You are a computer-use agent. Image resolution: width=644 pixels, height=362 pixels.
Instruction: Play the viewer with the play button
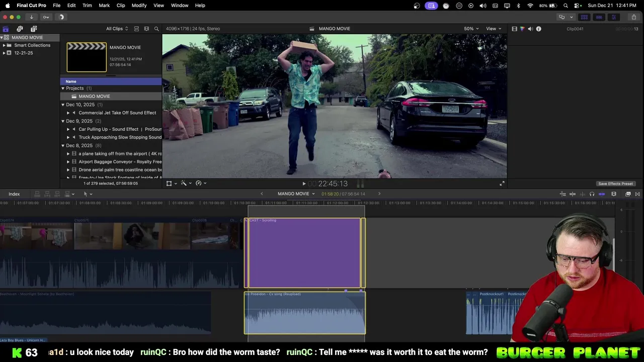coord(304,184)
